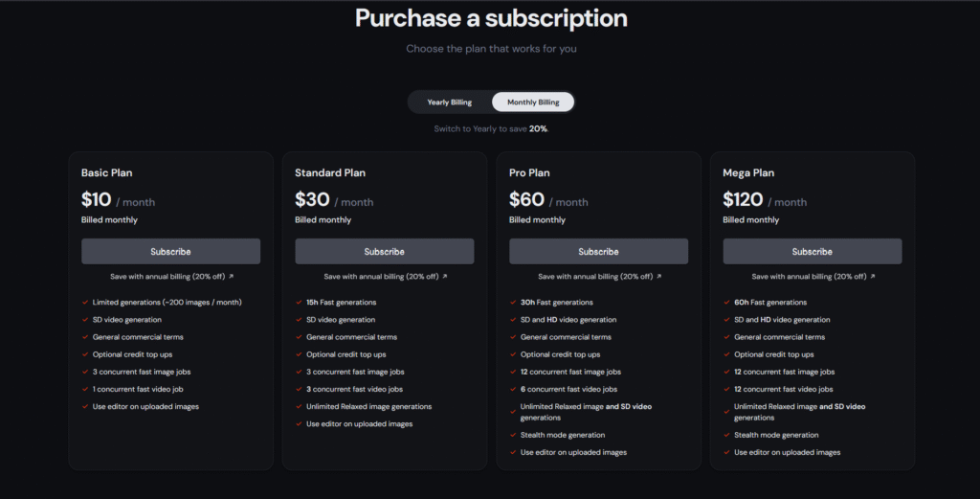This screenshot has height=499, width=980.
Task: Subscribe to the Standard Plan
Action: [x=385, y=251]
